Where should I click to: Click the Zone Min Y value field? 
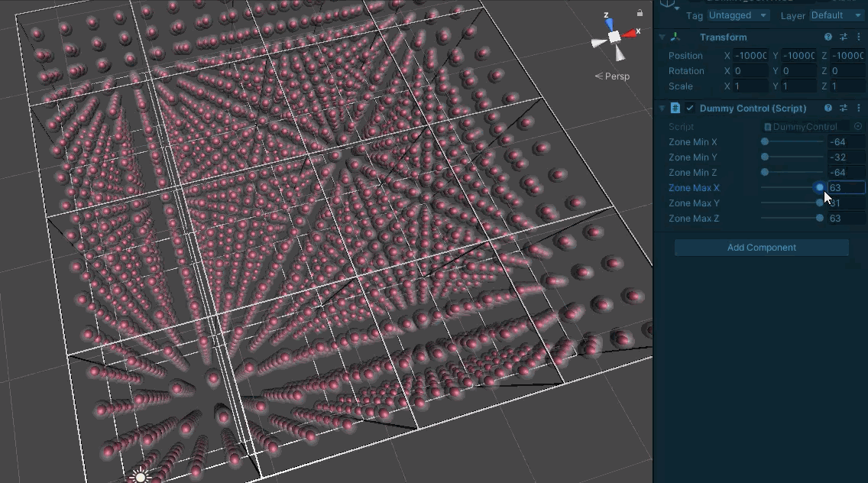(x=847, y=157)
